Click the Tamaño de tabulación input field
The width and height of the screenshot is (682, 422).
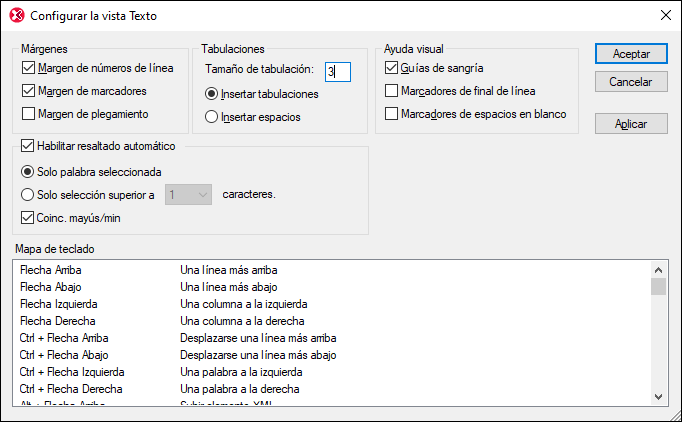coord(336,70)
